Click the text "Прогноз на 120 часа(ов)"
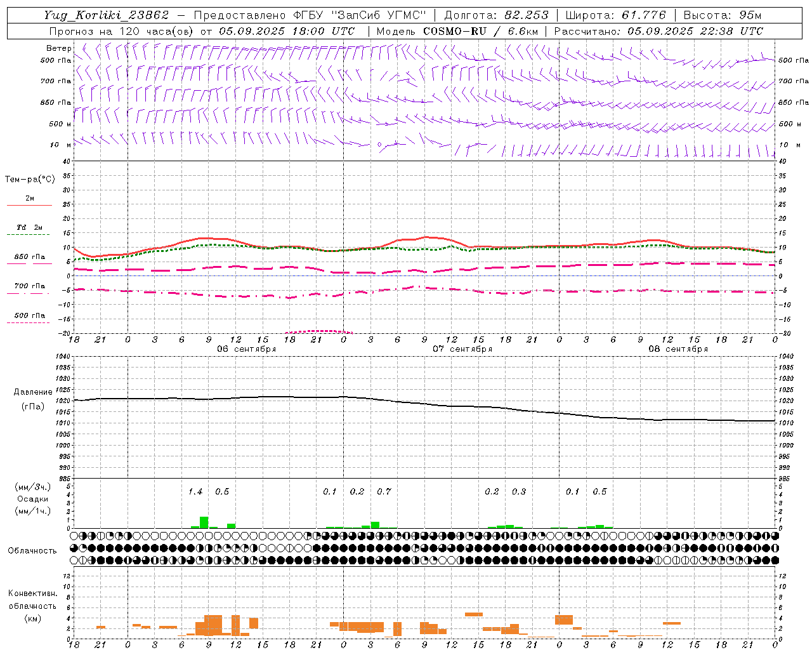 122,31
